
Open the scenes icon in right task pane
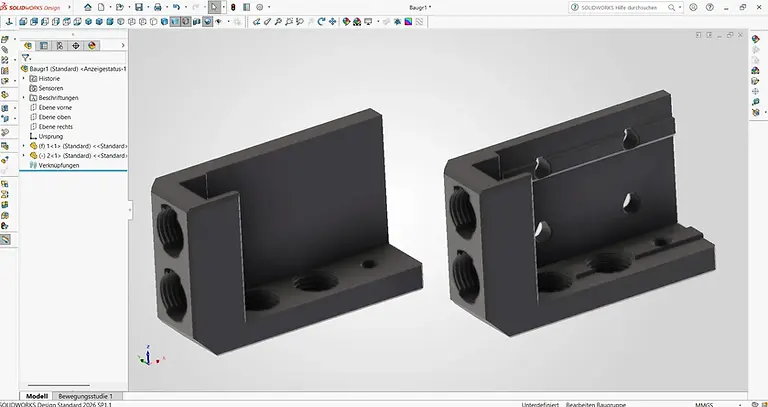[x=755, y=71]
